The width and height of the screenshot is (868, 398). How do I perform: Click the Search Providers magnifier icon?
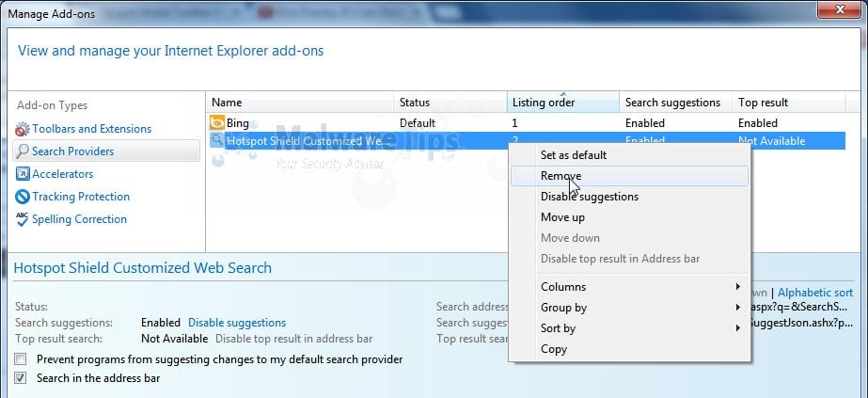pos(23,151)
